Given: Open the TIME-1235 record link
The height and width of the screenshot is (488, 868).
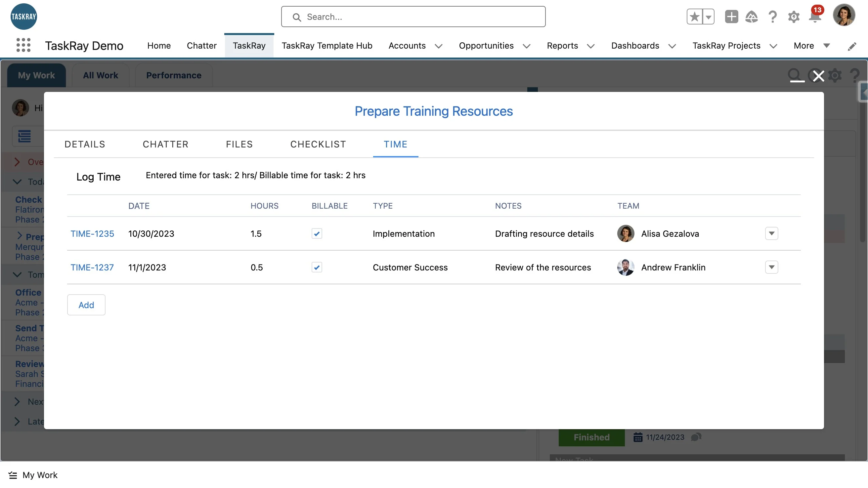Looking at the screenshot, I should [92, 233].
